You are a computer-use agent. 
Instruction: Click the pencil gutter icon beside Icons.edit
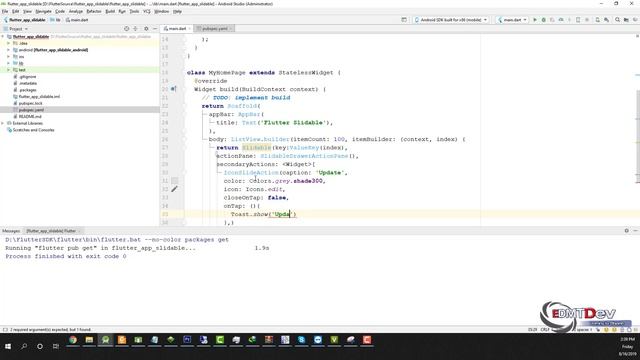pos(174,189)
